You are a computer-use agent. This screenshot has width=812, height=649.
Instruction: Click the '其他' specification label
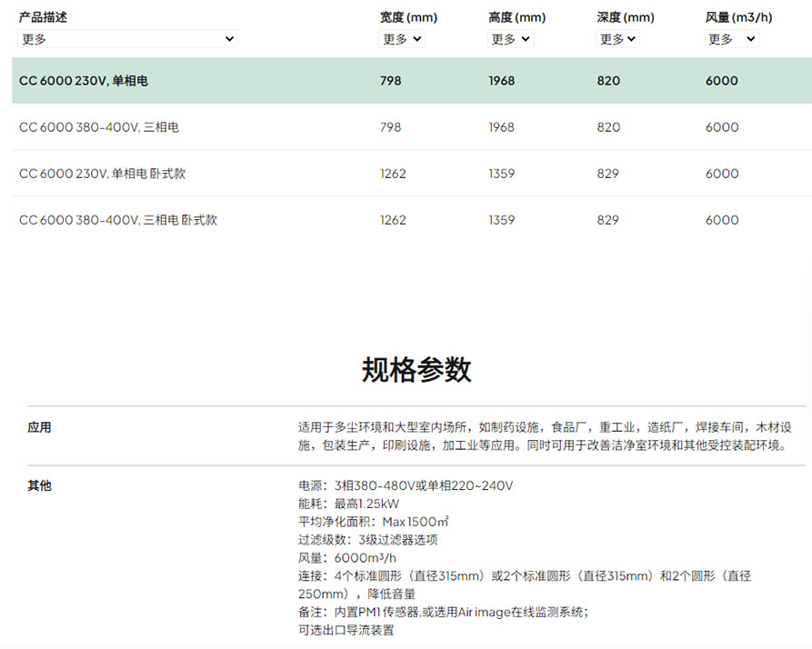(x=39, y=485)
